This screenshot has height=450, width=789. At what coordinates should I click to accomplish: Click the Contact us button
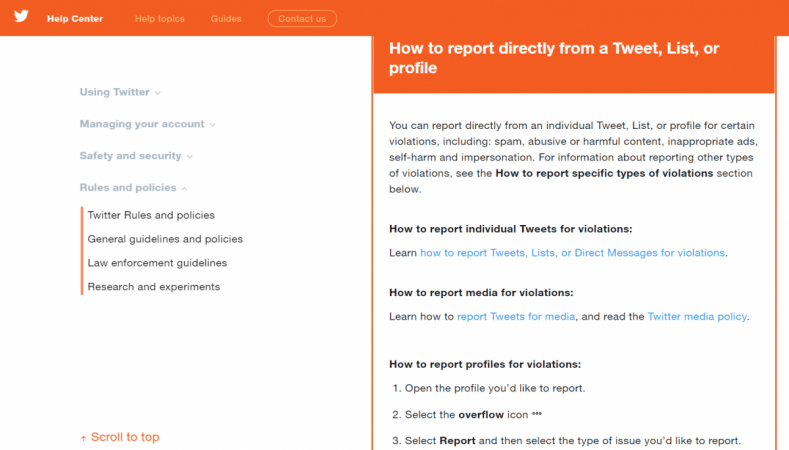(x=302, y=19)
